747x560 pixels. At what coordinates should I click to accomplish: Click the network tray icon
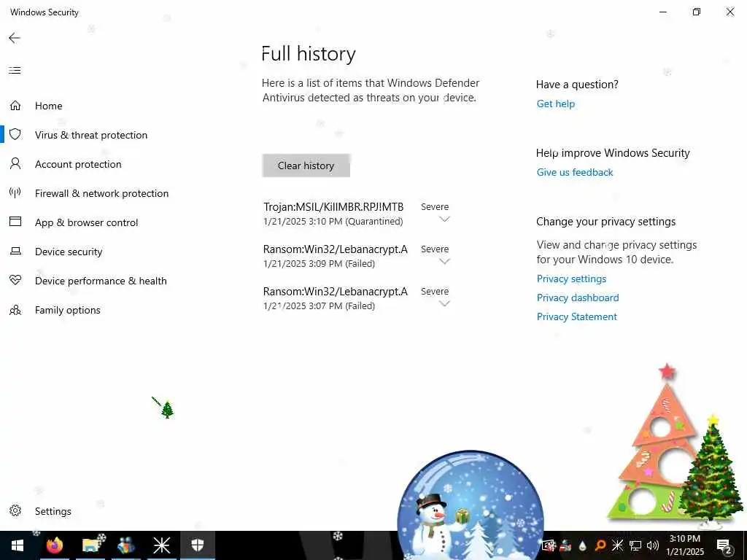(x=635, y=545)
